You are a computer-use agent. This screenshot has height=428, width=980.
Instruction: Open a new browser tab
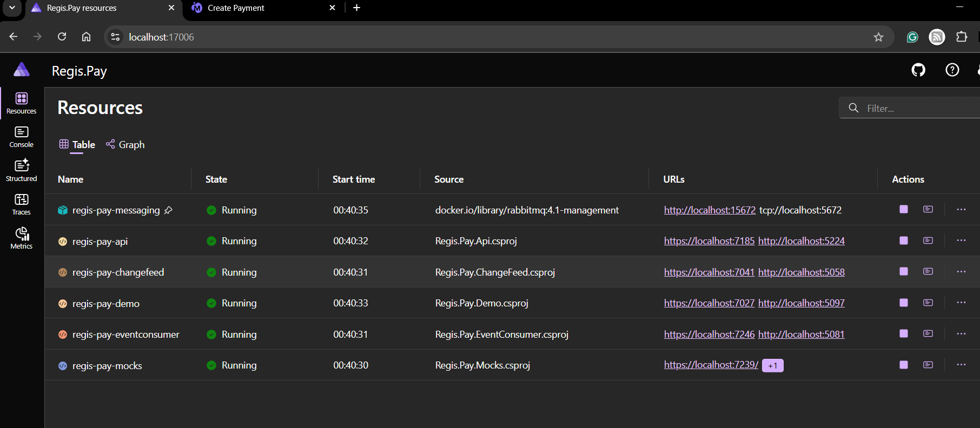[x=356, y=8]
